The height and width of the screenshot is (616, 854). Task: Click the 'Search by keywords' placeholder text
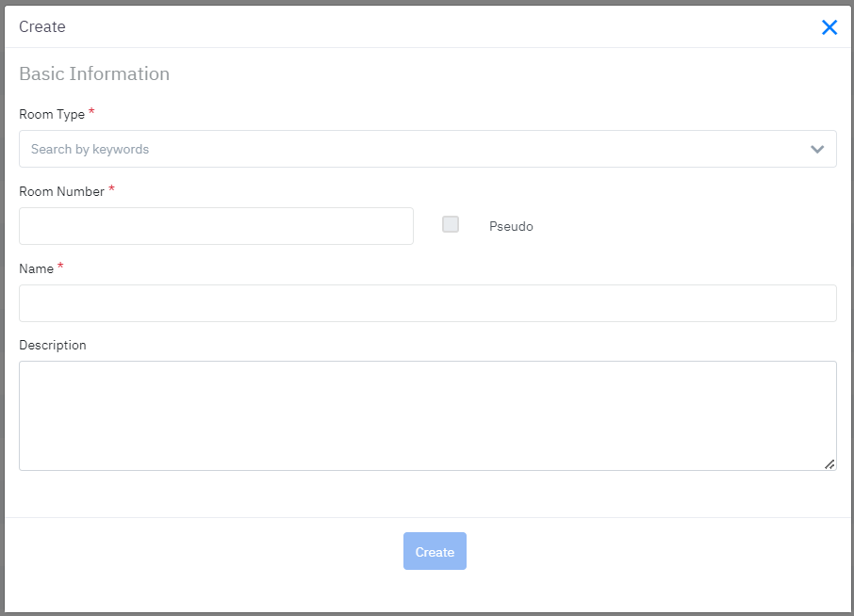(90, 149)
